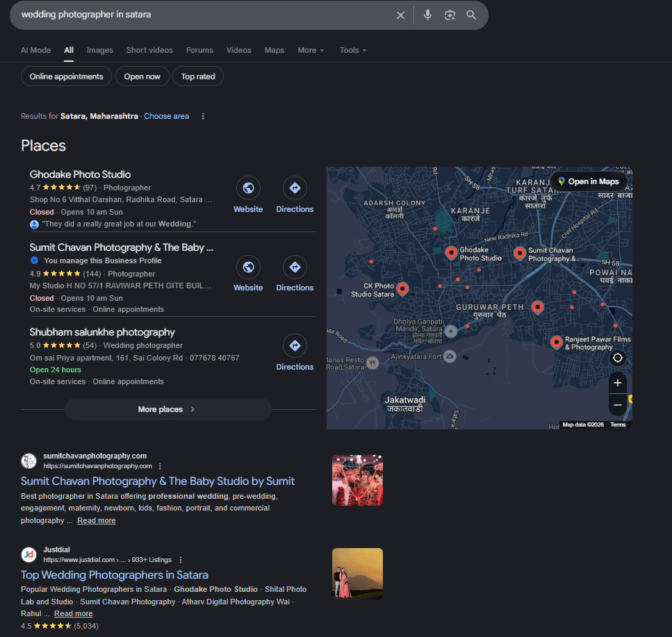This screenshot has height=637, width=672.
Task: Open three-dot menu for Justdial result
Action: [x=181, y=560]
